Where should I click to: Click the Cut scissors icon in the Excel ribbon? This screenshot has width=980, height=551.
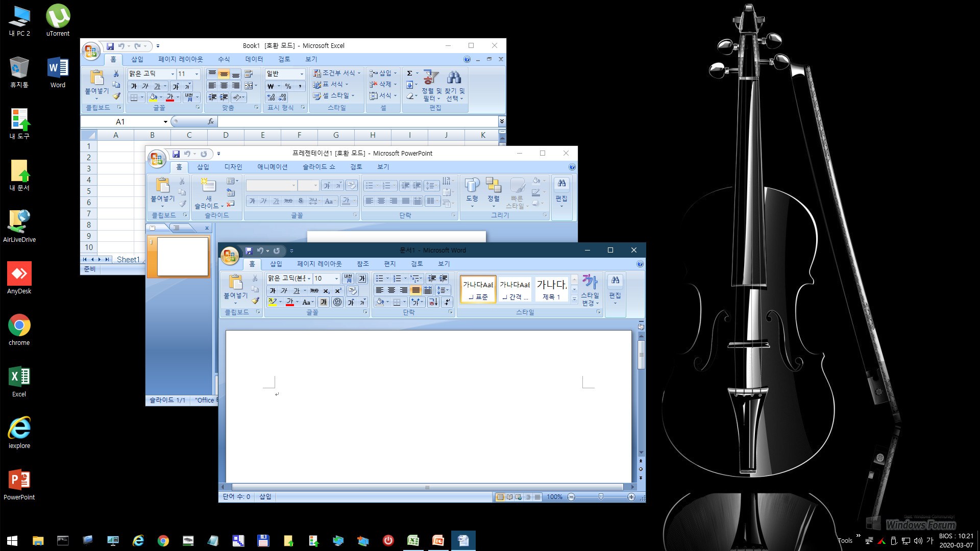click(x=116, y=74)
